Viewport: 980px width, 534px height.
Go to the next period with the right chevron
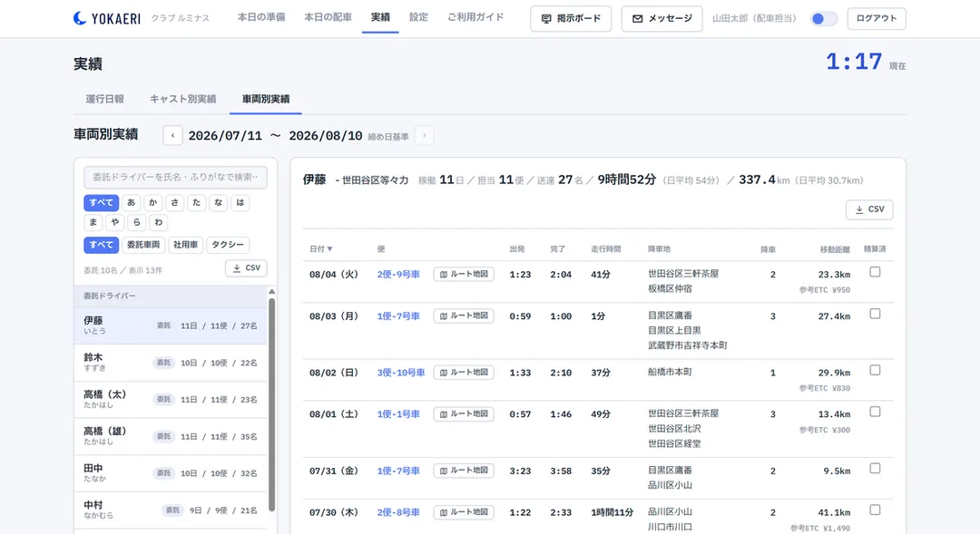[x=425, y=135]
